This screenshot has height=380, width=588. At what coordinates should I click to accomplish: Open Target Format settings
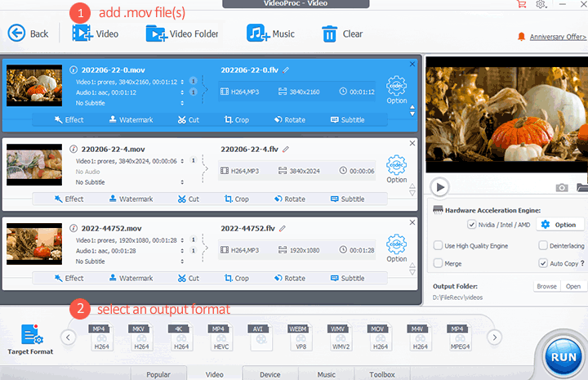pyautogui.click(x=30, y=339)
